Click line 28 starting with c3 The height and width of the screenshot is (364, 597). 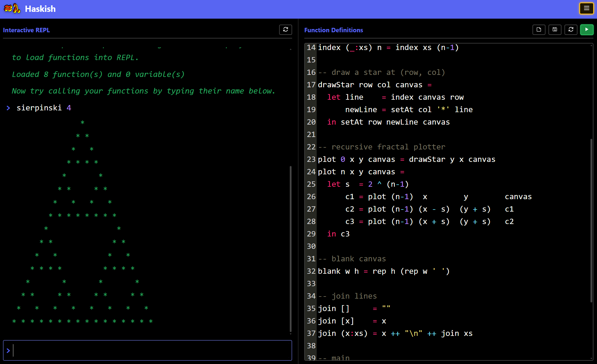tap(429, 222)
